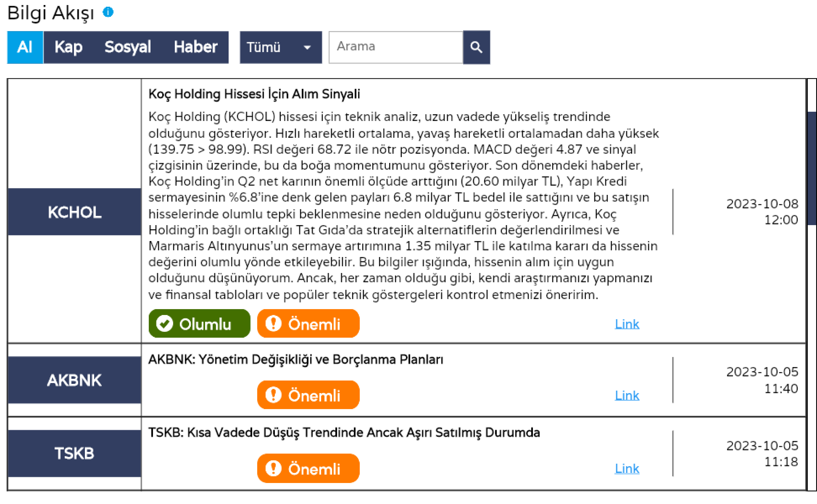
Task: Click the Önemli badge in AKBNK row
Action: point(308,395)
